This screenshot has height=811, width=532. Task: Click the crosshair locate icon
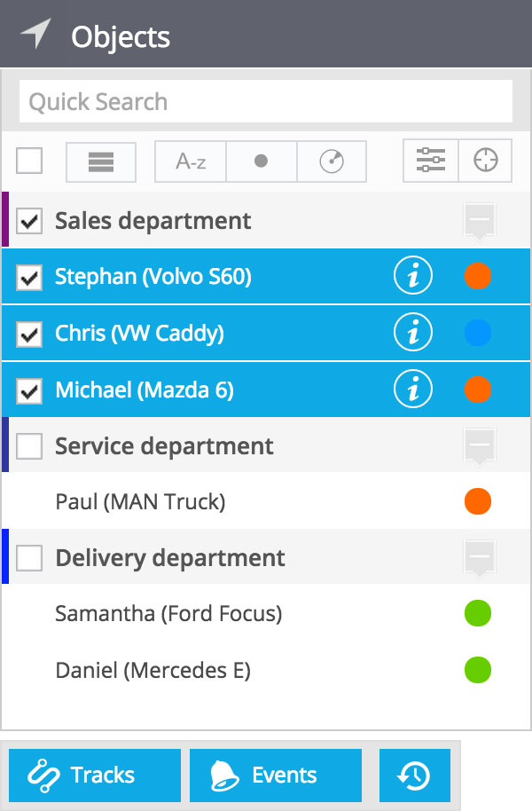(486, 161)
